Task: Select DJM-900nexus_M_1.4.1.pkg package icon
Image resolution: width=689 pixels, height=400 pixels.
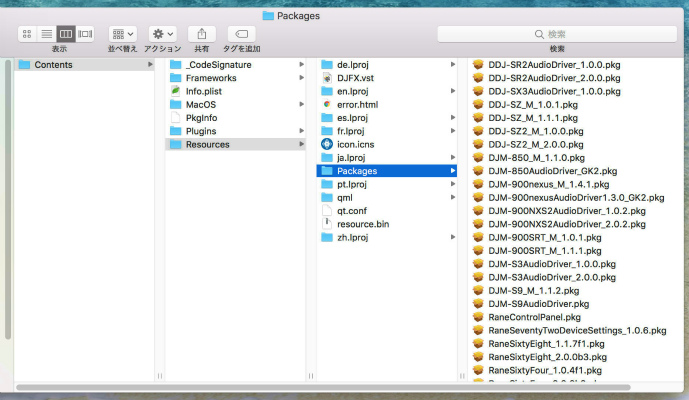Action: (478, 184)
